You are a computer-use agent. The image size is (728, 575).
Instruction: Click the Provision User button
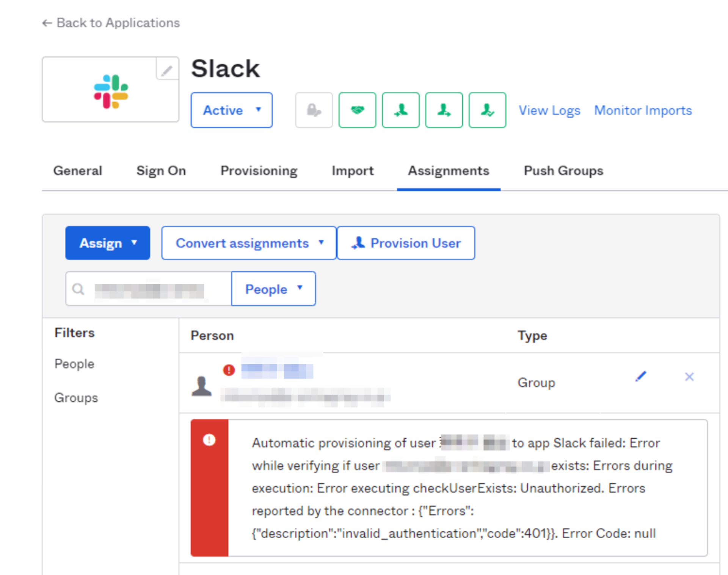(x=405, y=243)
